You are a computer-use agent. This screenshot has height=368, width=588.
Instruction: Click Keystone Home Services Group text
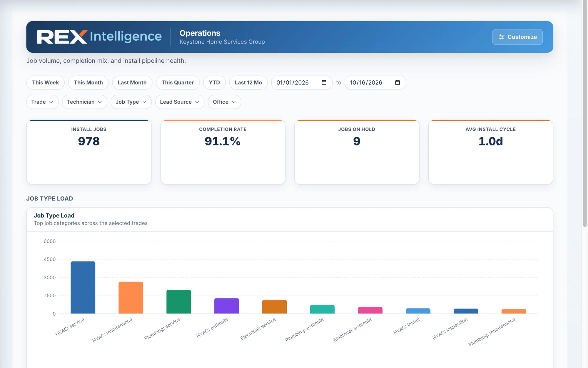click(222, 42)
